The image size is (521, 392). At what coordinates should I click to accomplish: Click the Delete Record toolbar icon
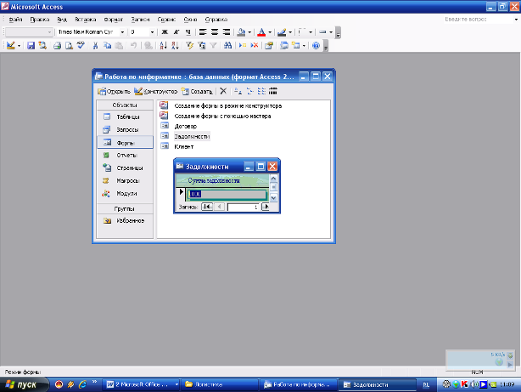pyautogui.click(x=254, y=45)
